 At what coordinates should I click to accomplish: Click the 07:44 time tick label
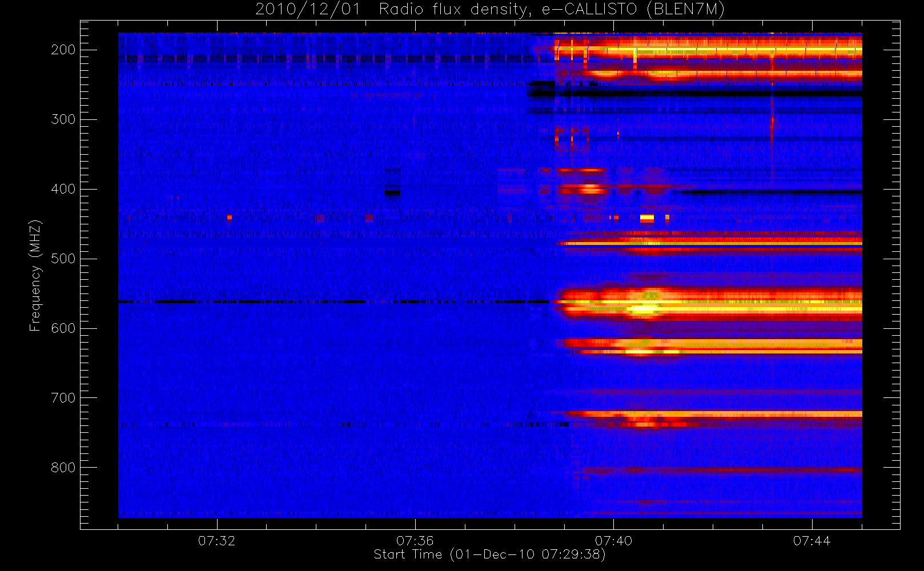(x=812, y=541)
